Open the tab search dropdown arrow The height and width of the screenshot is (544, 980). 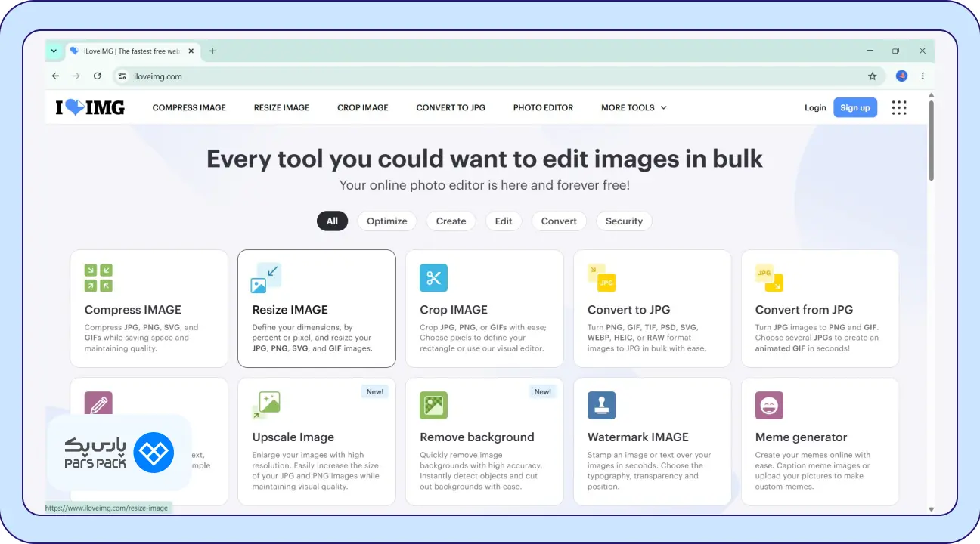tap(54, 51)
